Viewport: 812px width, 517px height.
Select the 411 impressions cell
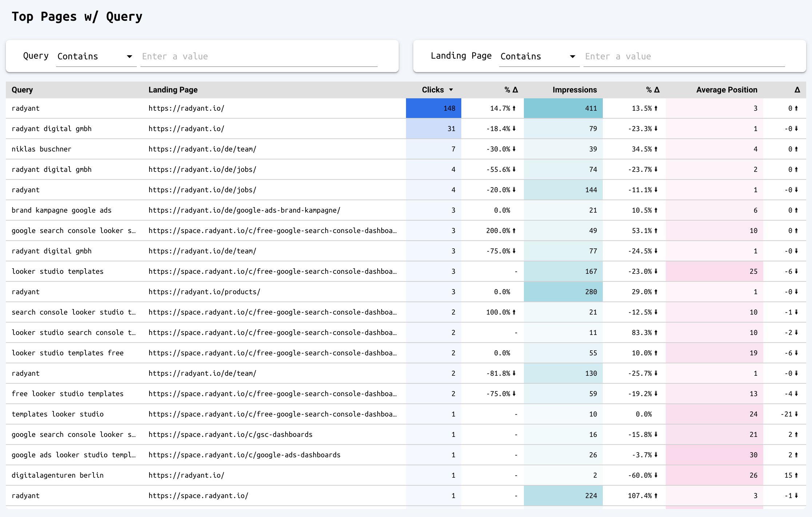coord(563,108)
